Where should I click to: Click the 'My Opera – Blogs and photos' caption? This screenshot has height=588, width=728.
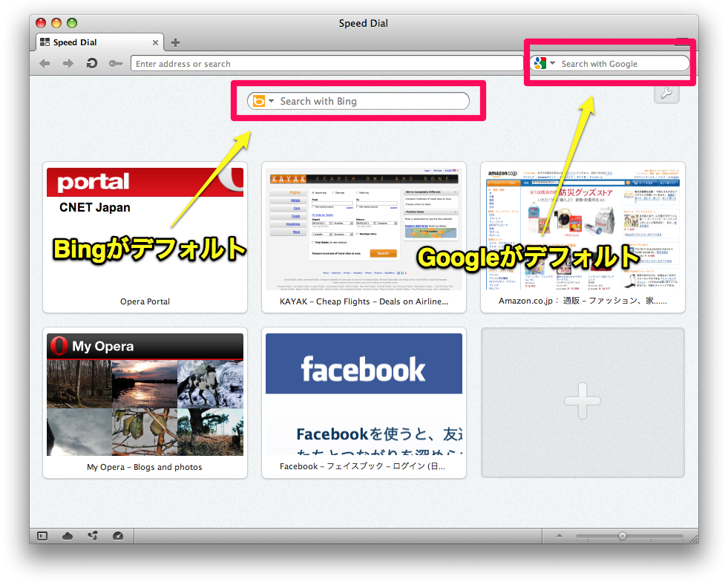(145, 467)
